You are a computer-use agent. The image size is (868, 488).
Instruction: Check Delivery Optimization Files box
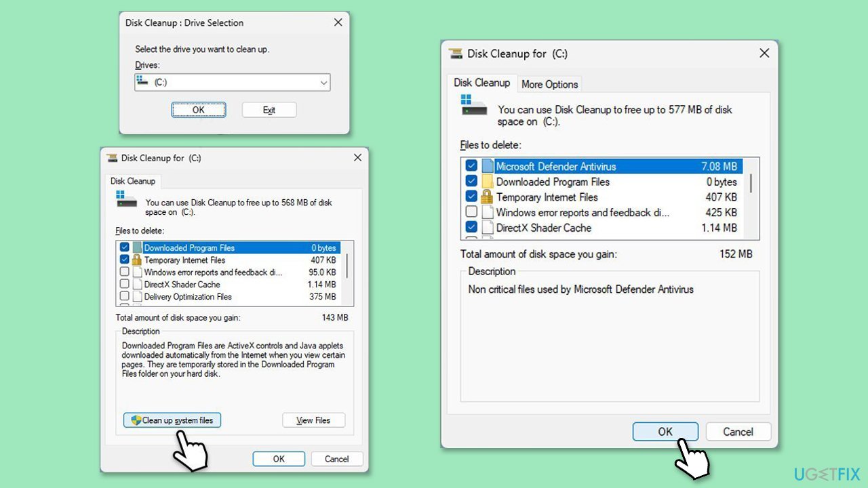125,297
